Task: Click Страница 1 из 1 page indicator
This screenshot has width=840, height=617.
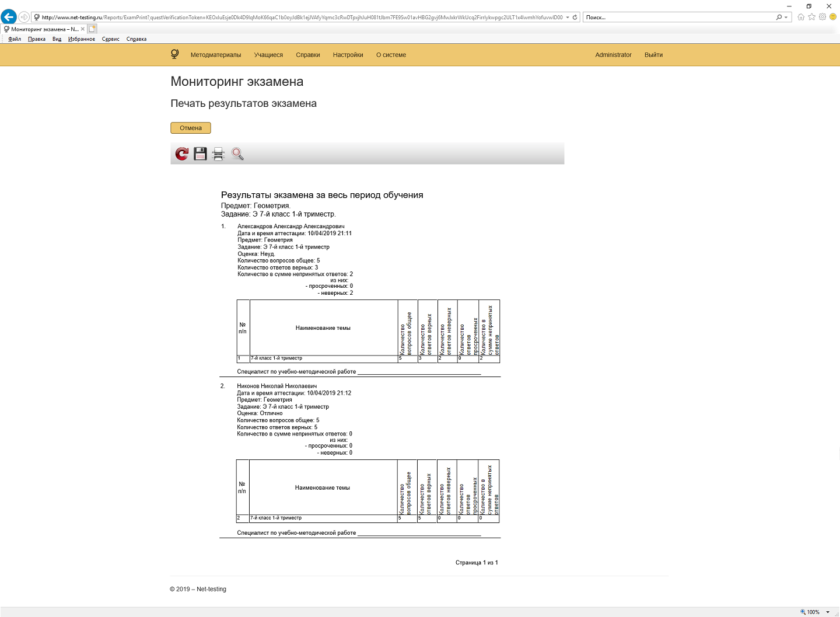Action: click(x=477, y=563)
